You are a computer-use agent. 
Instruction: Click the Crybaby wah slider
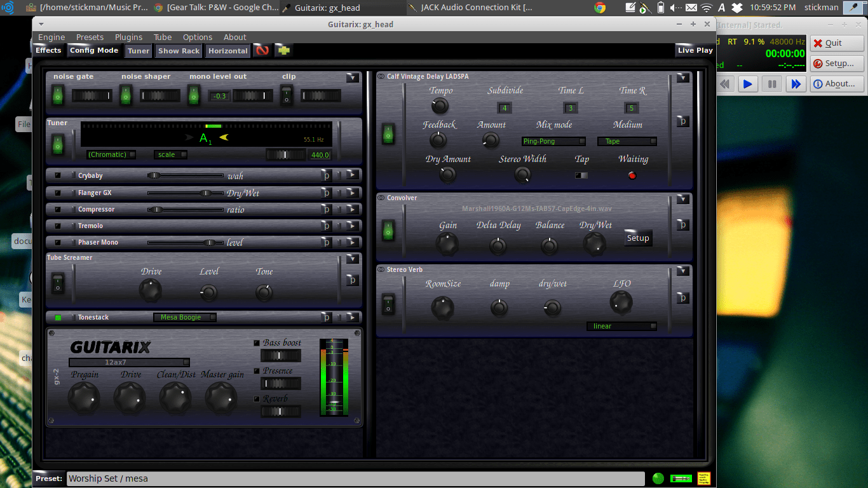point(153,175)
